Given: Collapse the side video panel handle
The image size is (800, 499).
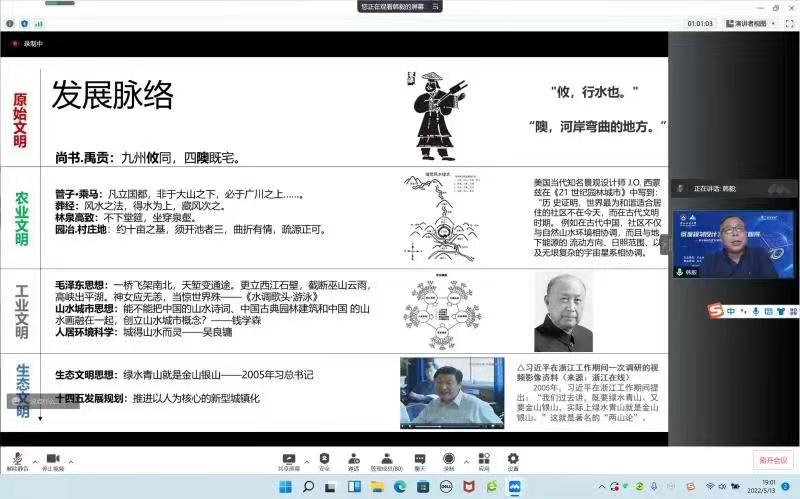Looking at the screenshot, I should pos(662,243).
